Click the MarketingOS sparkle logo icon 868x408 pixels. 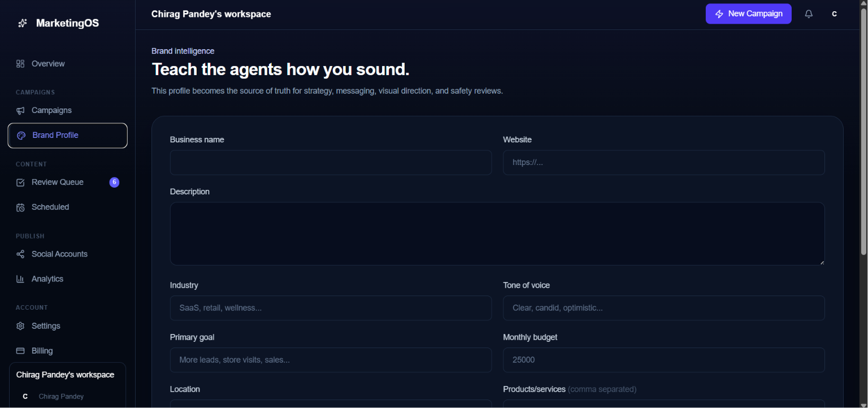pyautogui.click(x=23, y=23)
